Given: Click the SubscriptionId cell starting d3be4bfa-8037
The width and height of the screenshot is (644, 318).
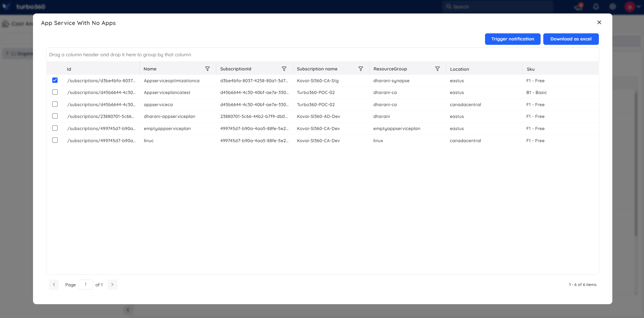Looking at the screenshot, I should [254, 81].
